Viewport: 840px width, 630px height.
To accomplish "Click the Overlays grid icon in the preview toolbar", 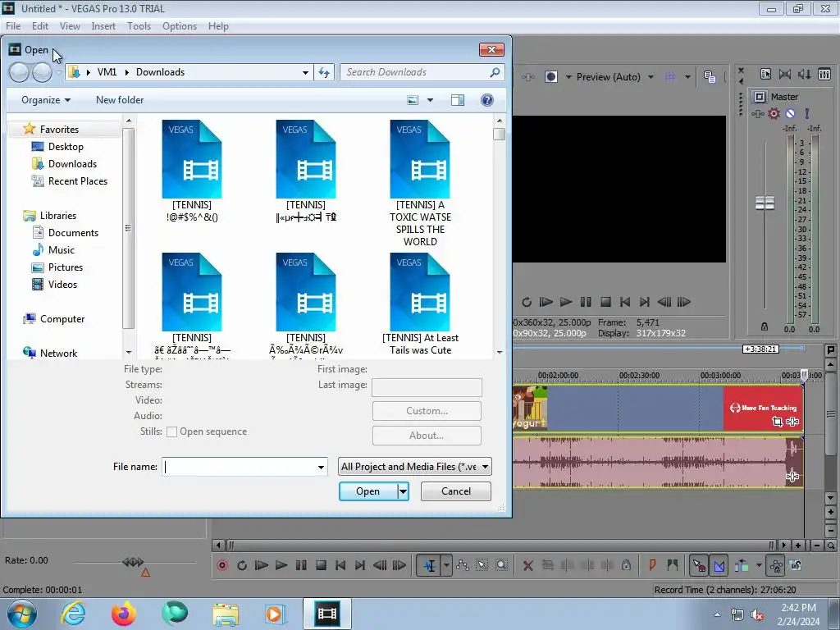I will [670, 77].
